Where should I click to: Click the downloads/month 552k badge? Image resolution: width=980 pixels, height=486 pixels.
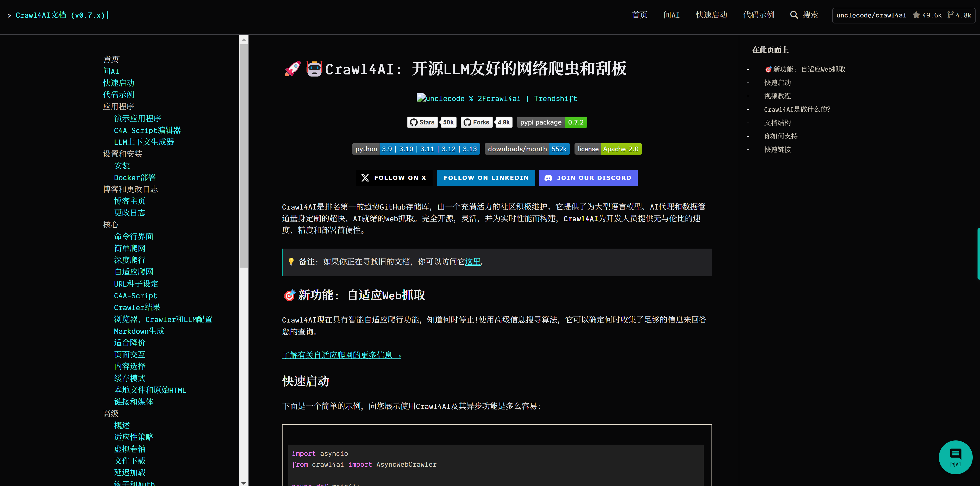527,149
